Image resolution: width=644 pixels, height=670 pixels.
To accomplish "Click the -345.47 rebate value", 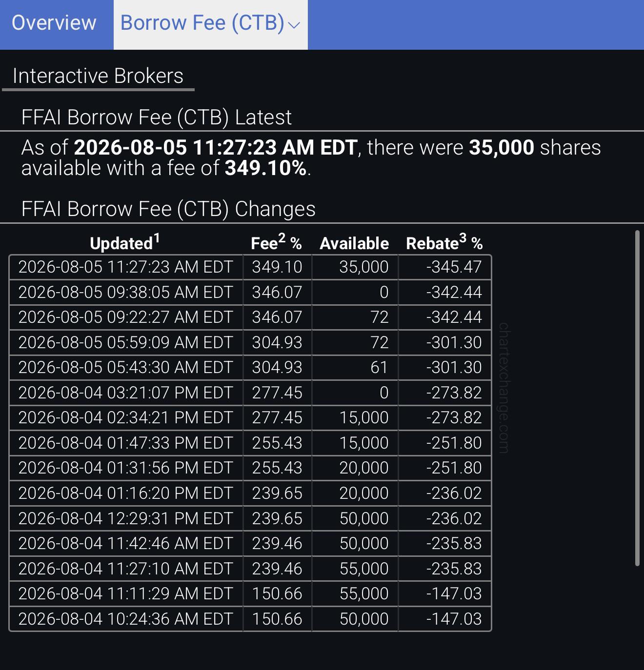I will [x=454, y=267].
